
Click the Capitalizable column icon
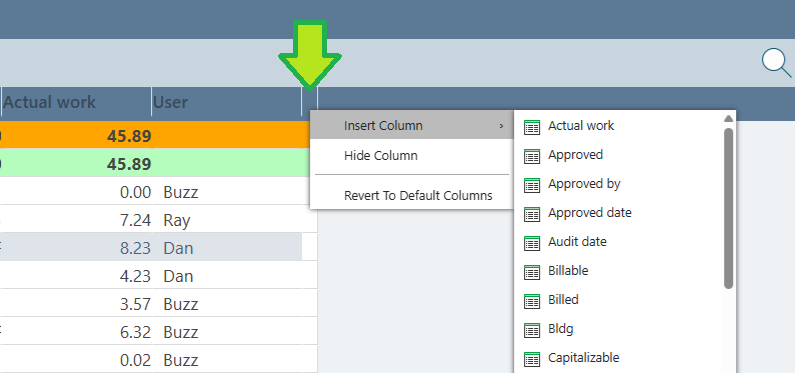(x=531, y=359)
